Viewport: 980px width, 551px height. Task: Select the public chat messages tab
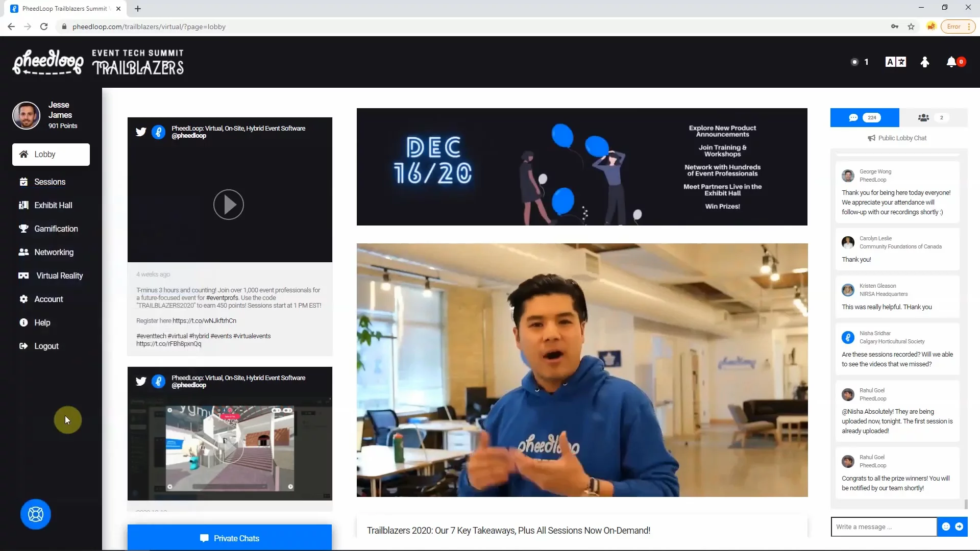point(864,117)
